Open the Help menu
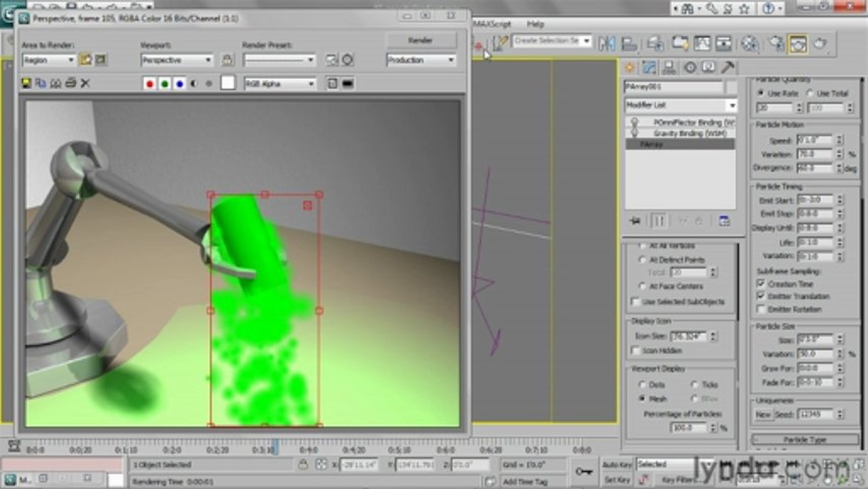 coord(535,24)
